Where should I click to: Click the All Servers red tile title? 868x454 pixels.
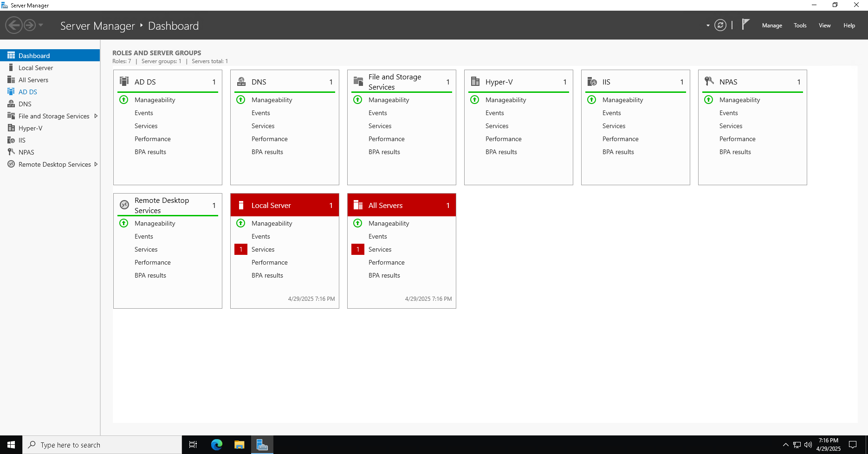click(x=385, y=205)
